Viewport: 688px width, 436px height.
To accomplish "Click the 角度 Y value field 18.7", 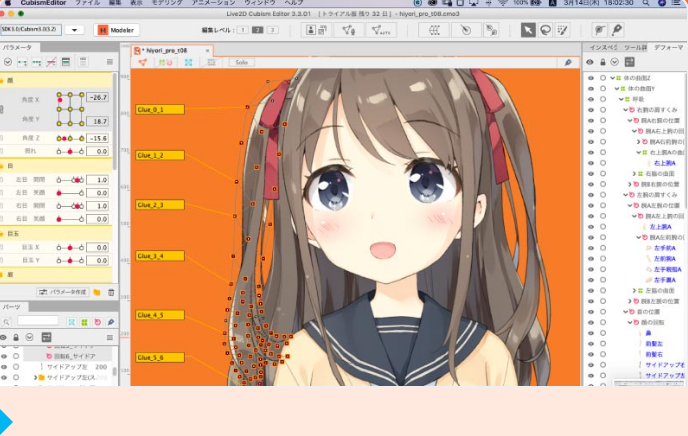I will (97, 121).
